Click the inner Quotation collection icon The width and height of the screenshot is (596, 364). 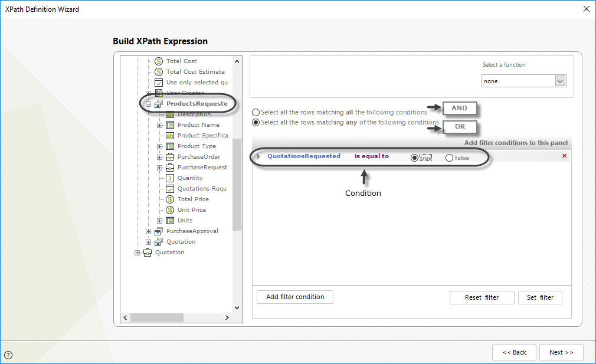coord(159,242)
